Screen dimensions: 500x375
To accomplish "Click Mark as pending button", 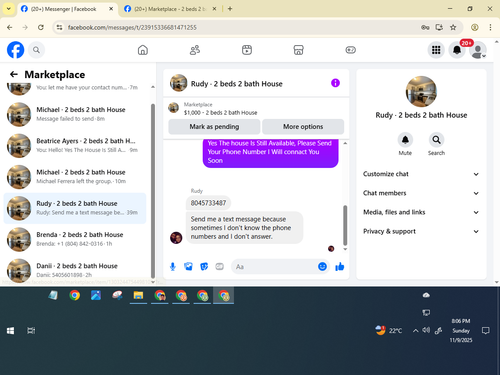I will pos(214,127).
